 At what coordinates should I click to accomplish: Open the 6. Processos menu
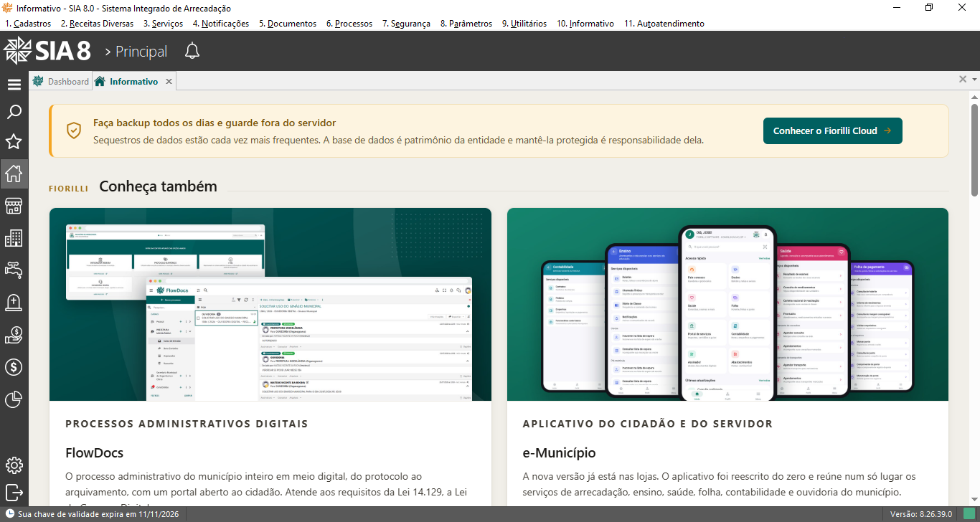coord(349,24)
